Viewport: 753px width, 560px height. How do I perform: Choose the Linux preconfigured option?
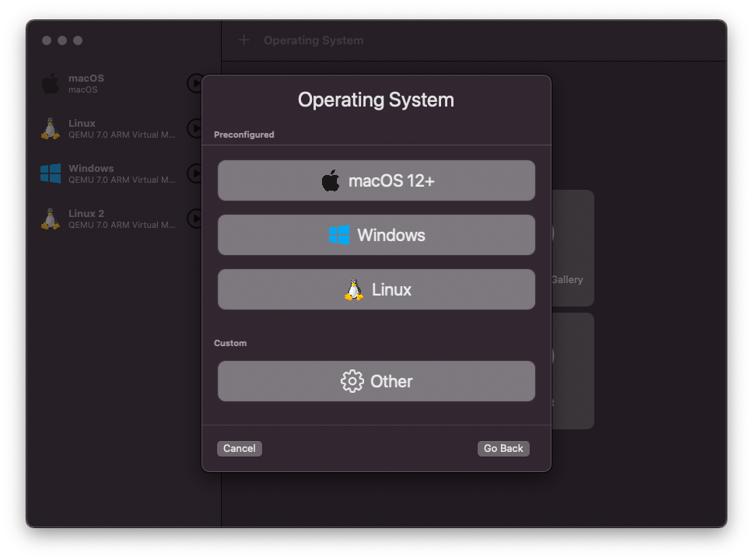[376, 289]
